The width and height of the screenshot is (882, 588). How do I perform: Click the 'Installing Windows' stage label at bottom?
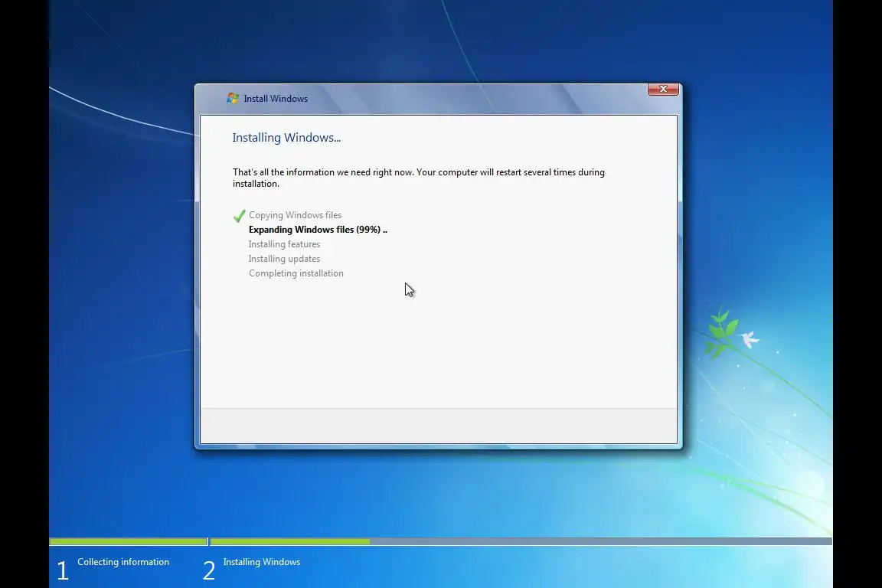[x=262, y=562]
